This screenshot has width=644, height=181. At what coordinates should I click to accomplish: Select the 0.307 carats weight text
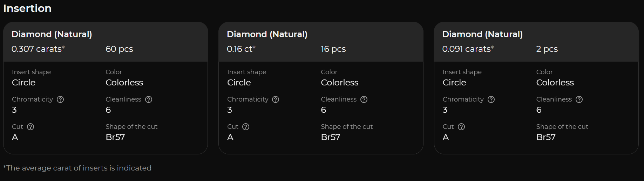click(37, 49)
